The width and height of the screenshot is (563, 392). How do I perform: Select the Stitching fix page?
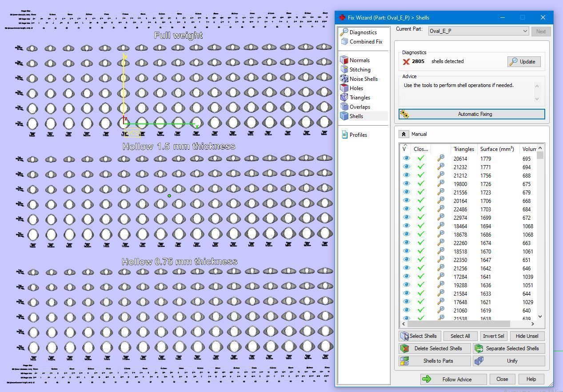(x=360, y=70)
